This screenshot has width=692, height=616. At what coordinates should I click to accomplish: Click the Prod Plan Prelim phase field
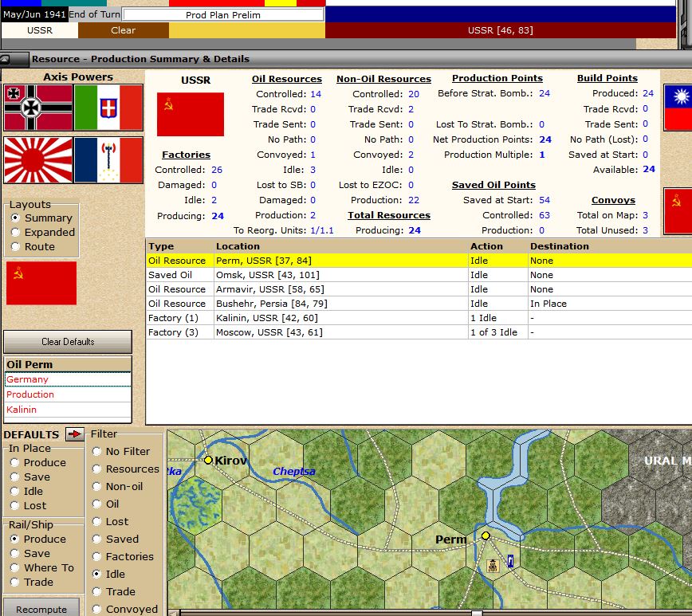tap(223, 14)
